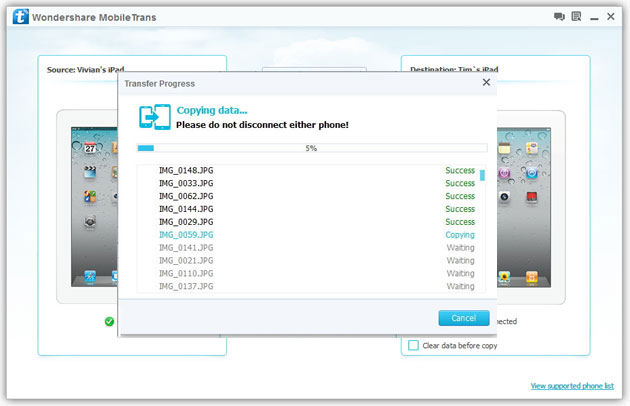Click the Settings gear icon on source iPad

pos(90,222)
